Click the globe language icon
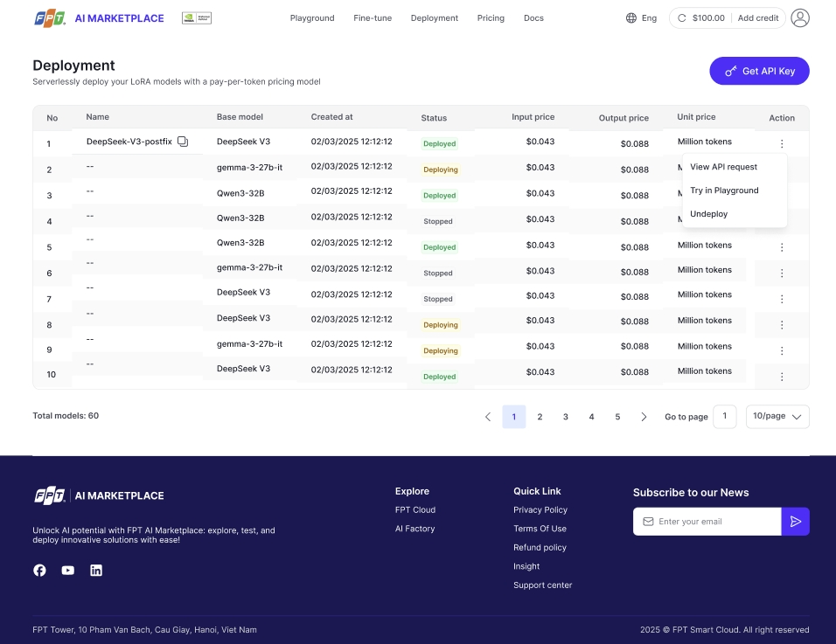836x644 pixels. click(631, 17)
